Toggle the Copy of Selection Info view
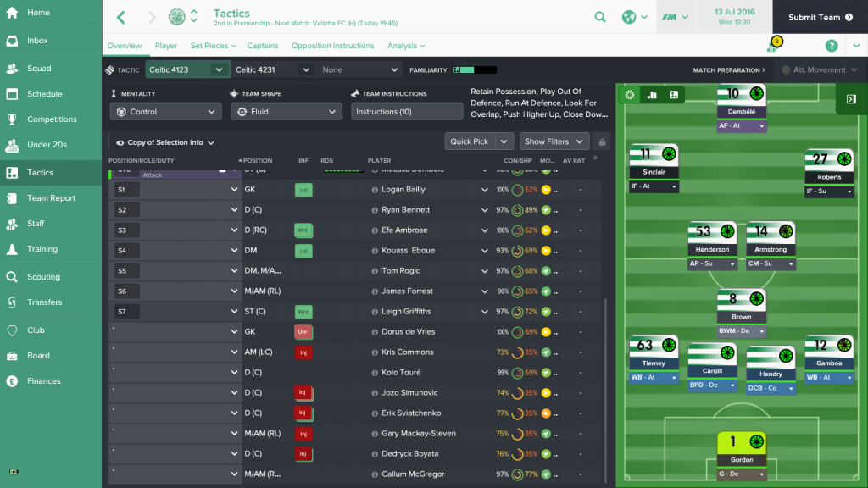 coord(165,142)
